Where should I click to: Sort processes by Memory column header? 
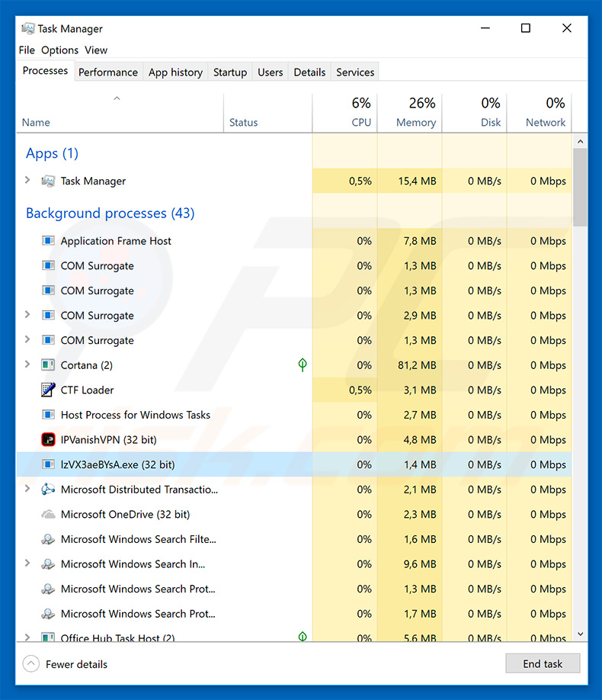415,122
